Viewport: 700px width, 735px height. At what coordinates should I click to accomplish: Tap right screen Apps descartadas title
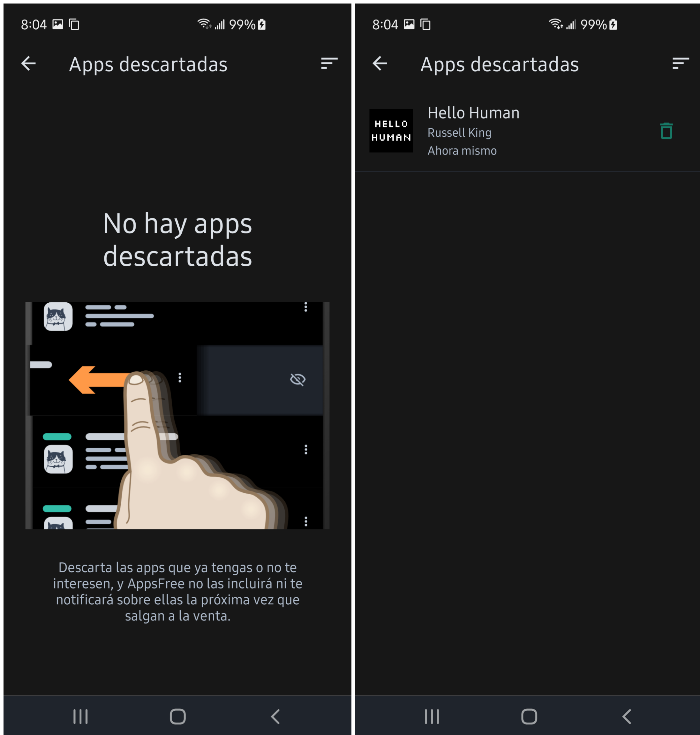pos(500,64)
